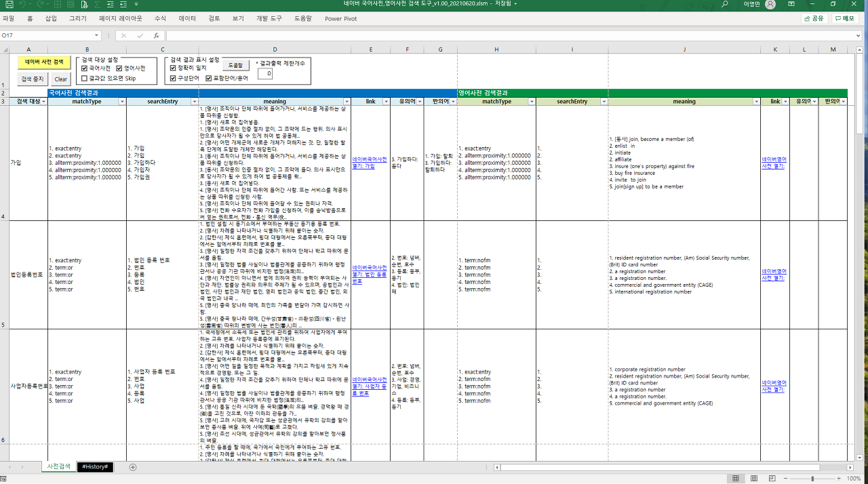Switch to the #History# sheet tab
This screenshot has width=868, height=484.
[95, 467]
